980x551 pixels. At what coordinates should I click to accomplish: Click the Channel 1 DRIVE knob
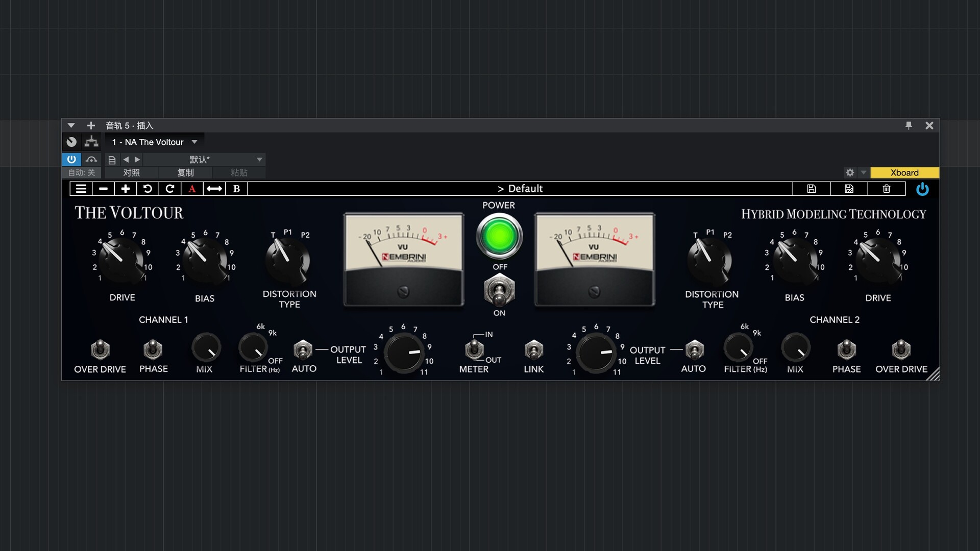[x=121, y=260]
